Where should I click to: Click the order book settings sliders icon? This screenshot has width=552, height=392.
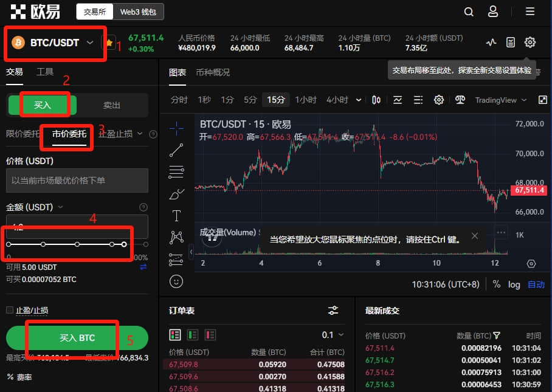[x=333, y=311]
